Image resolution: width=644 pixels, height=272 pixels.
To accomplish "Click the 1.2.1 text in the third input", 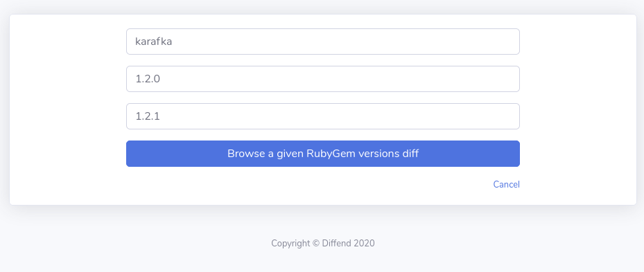I will 148,116.
